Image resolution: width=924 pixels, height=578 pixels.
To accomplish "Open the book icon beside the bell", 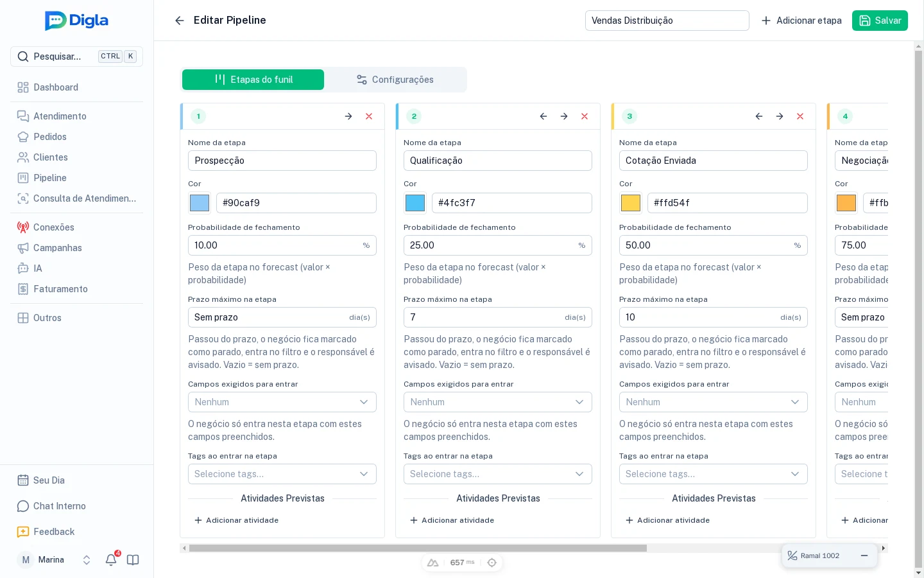I will (x=133, y=560).
